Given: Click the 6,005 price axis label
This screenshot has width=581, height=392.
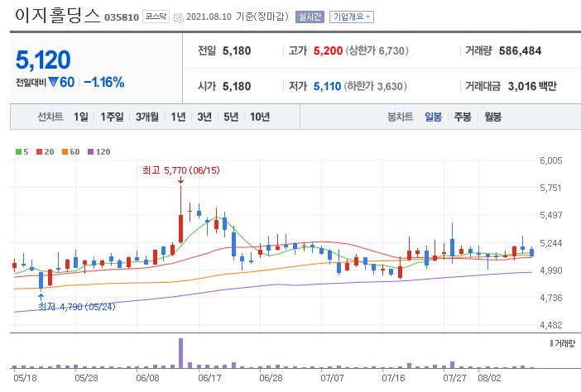Looking at the screenshot, I should pyautogui.click(x=551, y=160).
